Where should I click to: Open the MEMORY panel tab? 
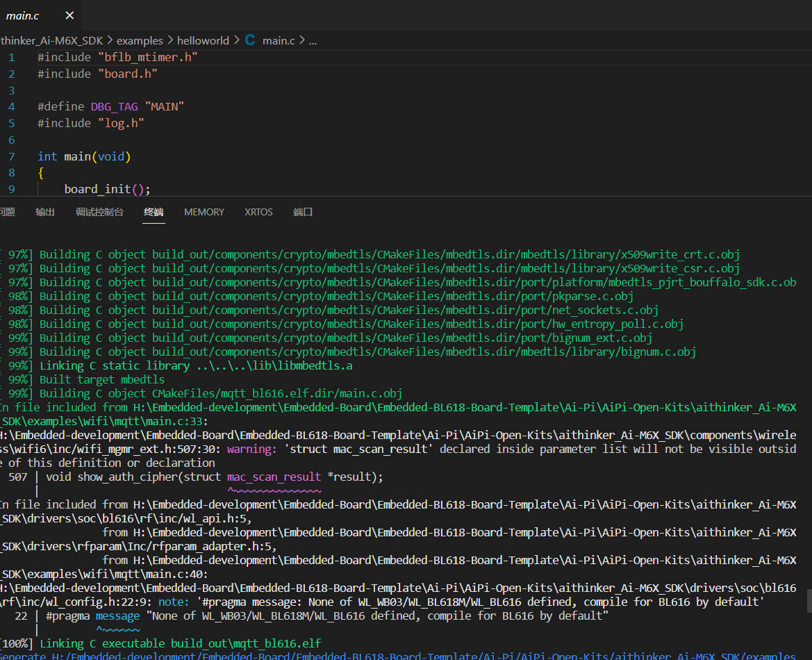point(204,212)
